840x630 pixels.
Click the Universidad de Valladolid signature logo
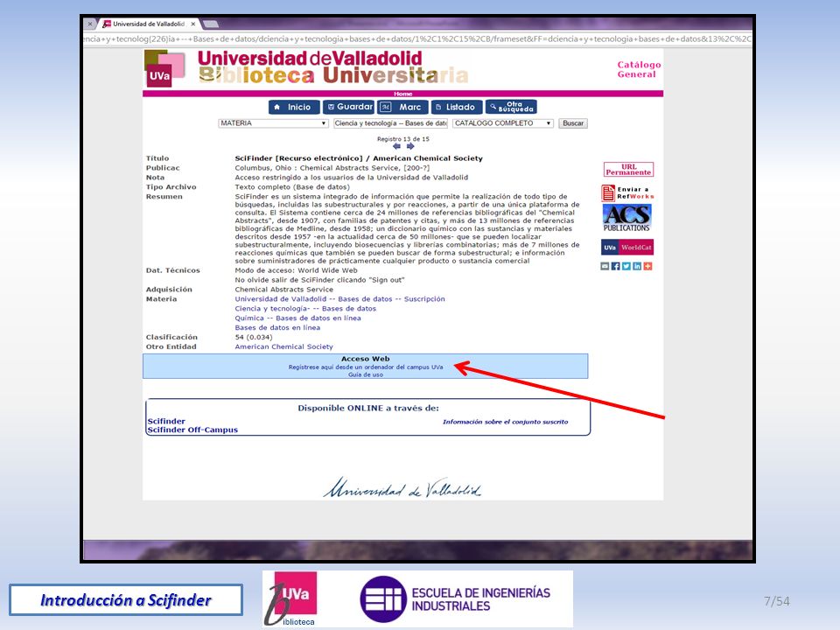[x=402, y=487]
